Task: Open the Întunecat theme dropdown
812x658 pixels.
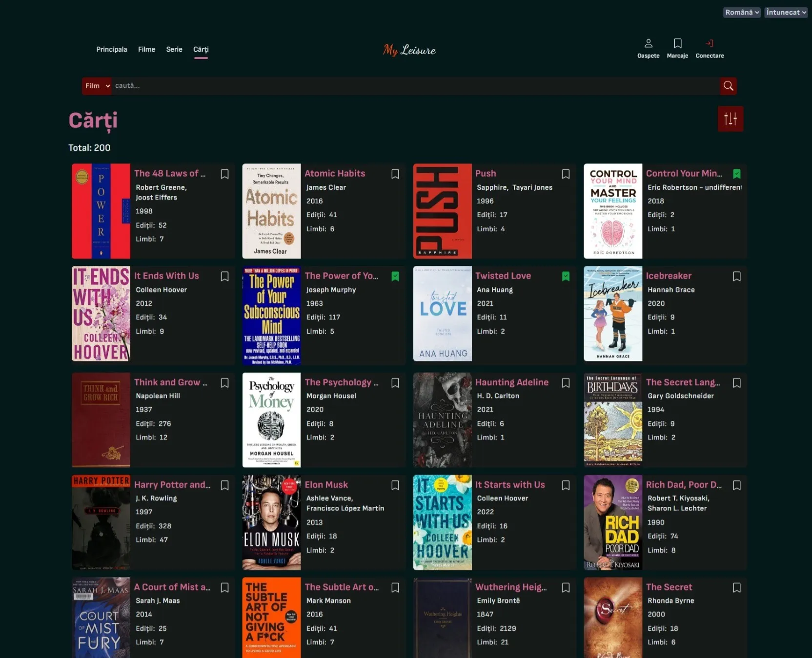Action: (786, 12)
